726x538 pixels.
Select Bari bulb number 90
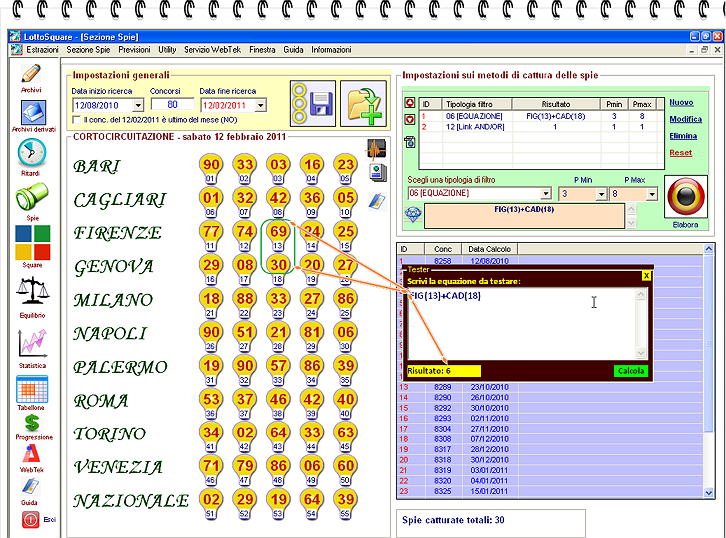coord(211,164)
